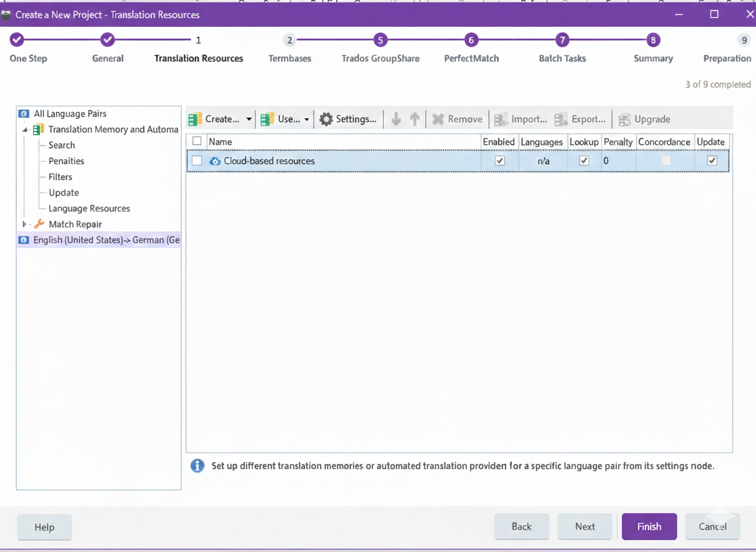Screen dimensions: 756x552
Task: Click the Finish button
Action: pyautogui.click(x=649, y=526)
